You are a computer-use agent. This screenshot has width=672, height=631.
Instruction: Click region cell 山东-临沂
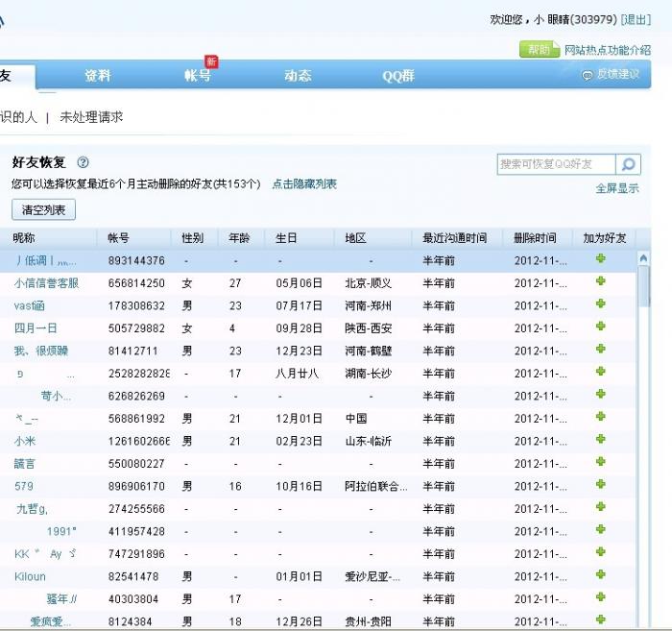click(x=368, y=441)
